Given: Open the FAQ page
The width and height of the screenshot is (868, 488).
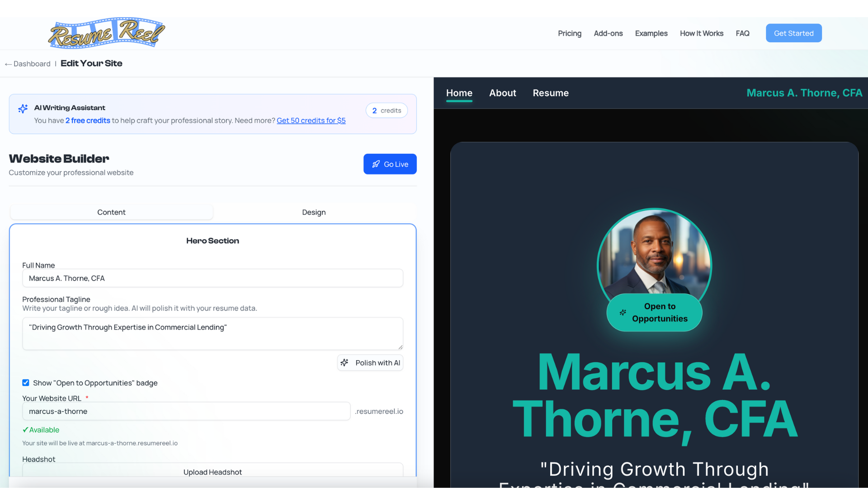Looking at the screenshot, I should (742, 33).
